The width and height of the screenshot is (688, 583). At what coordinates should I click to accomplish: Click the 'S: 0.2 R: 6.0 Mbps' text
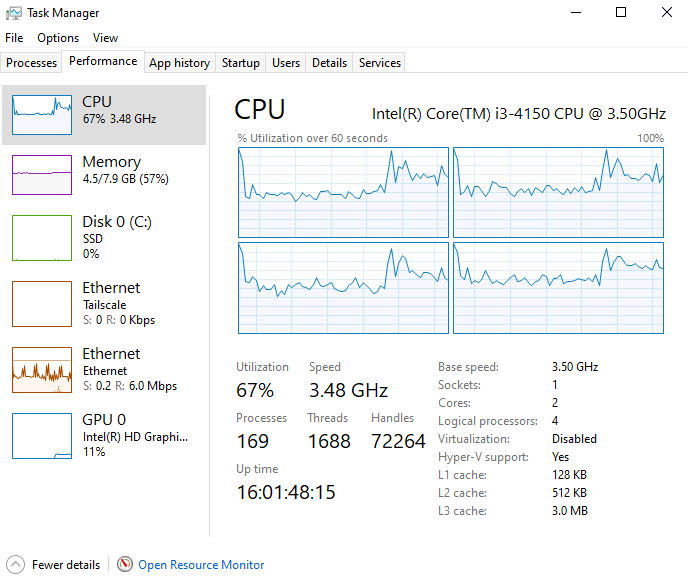(130, 386)
